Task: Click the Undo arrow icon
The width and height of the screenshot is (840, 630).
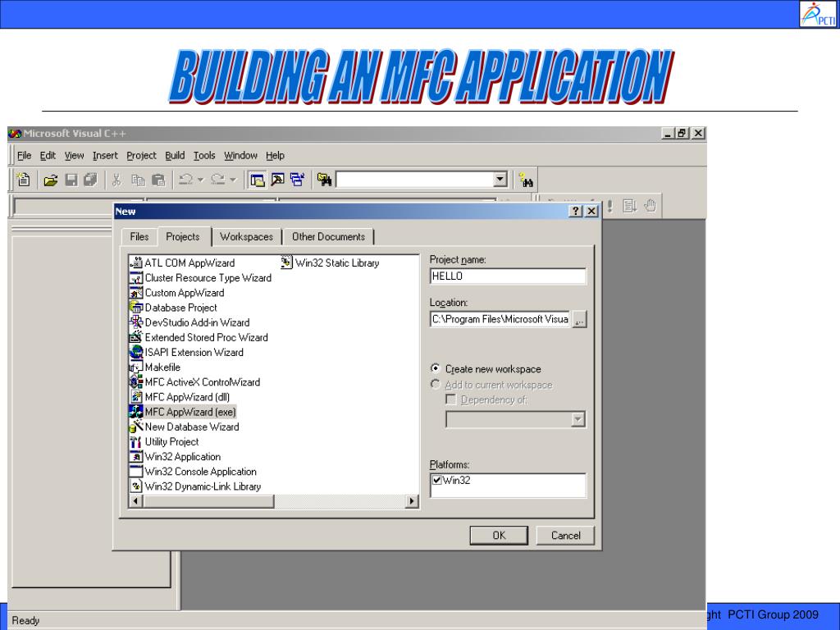Action: coord(186,180)
